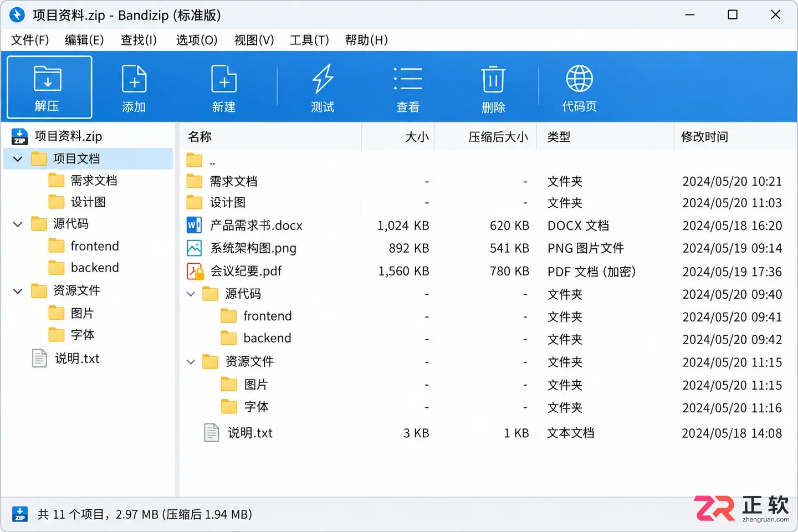Select 需求文档 in the left tree
The width and height of the screenshot is (798, 532).
coord(94,181)
